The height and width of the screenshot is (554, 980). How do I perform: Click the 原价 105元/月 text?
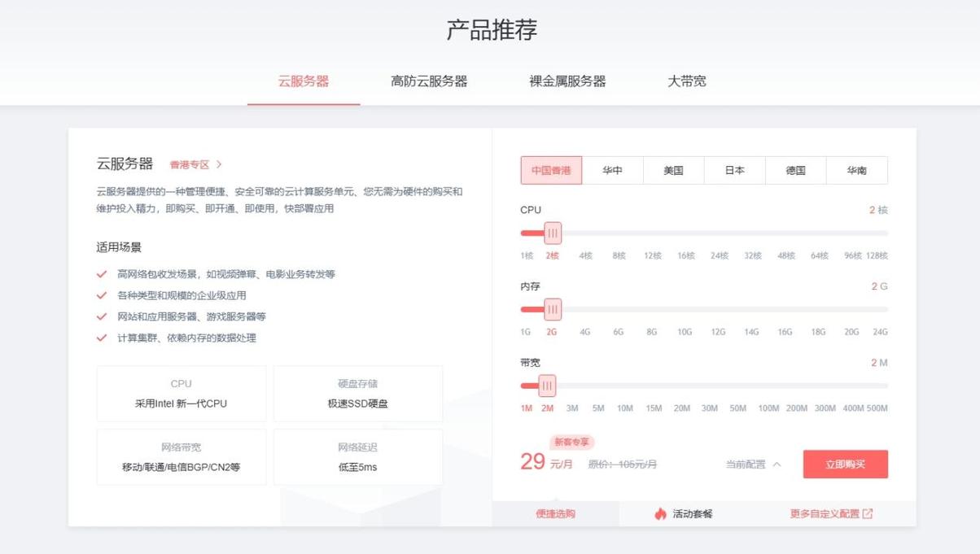(623, 465)
